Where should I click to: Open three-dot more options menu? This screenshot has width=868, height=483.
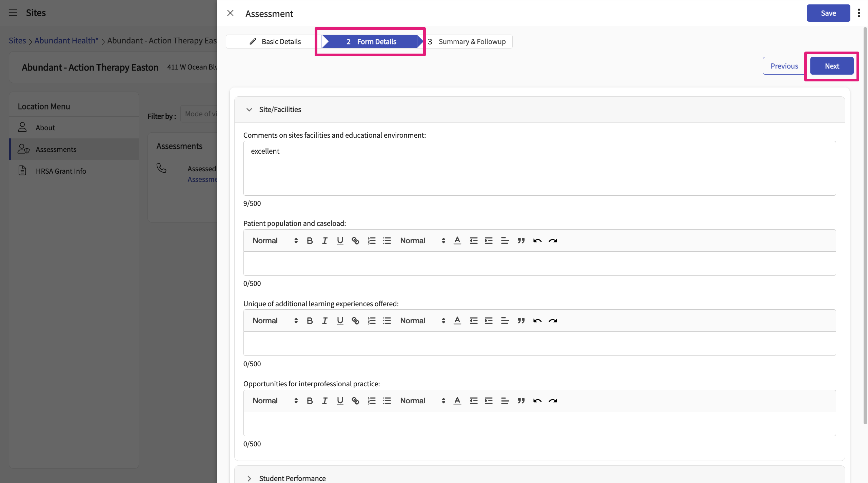point(859,13)
